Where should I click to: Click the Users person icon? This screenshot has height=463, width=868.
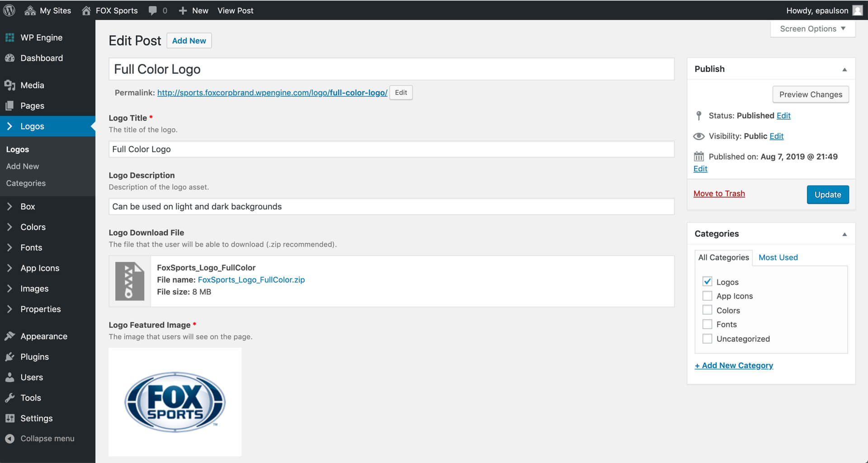click(9, 377)
